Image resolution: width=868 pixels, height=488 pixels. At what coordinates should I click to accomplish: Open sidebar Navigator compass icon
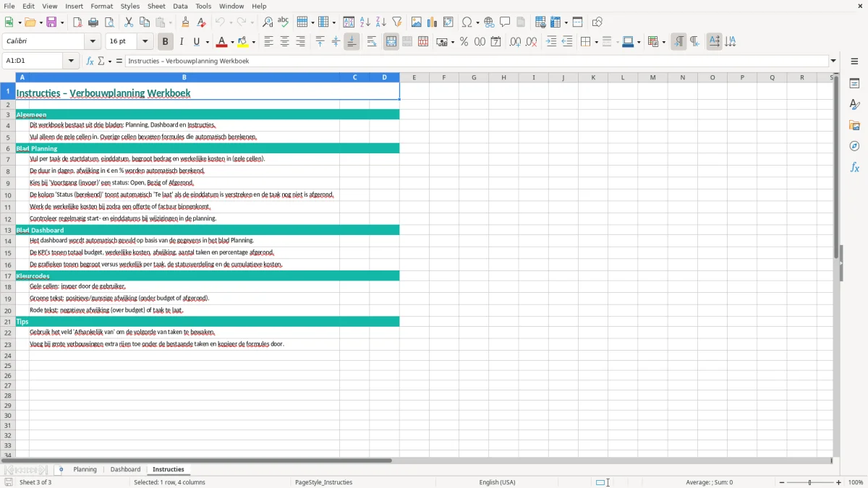tap(854, 146)
